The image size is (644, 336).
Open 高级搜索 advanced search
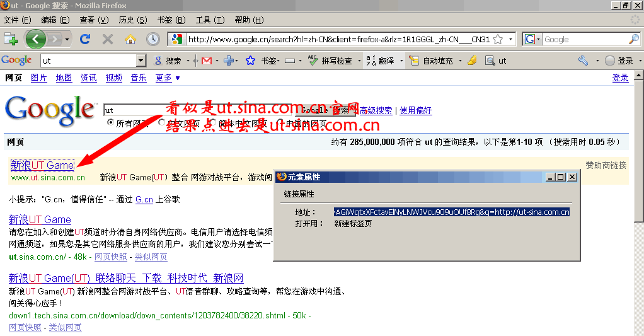(x=376, y=110)
